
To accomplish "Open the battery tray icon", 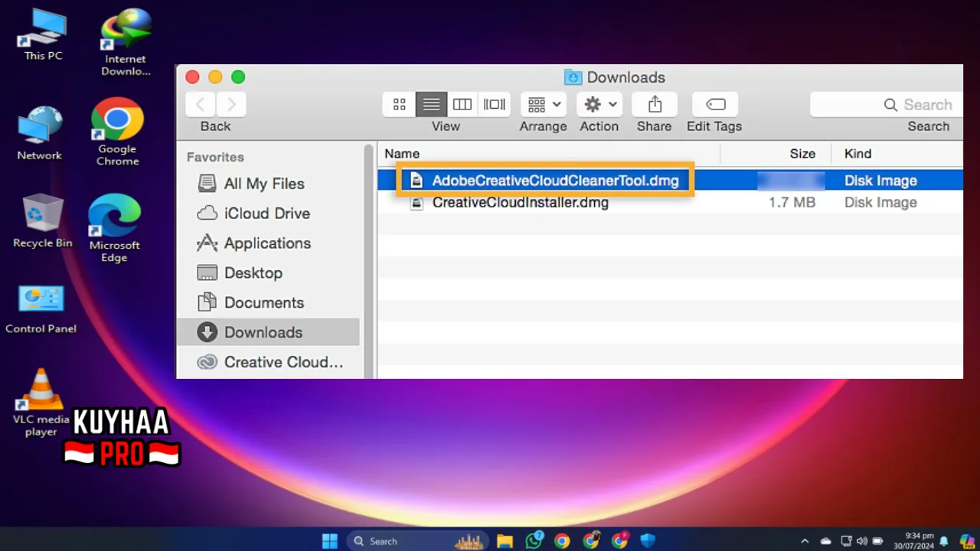I will pyautogui.click(x=878, y=541).
